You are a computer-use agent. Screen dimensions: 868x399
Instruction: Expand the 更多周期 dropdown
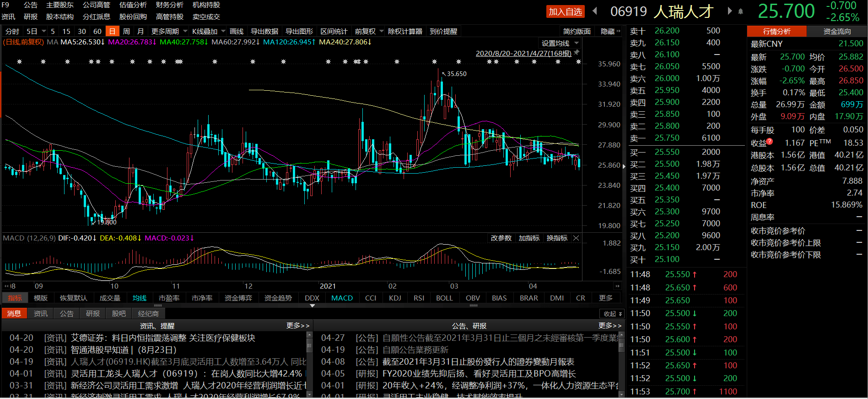pos(185,31)
